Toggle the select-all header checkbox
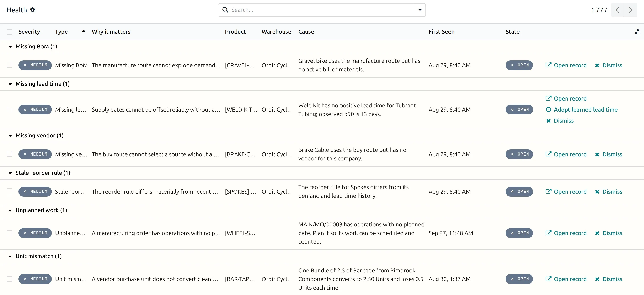 [9, 32]
